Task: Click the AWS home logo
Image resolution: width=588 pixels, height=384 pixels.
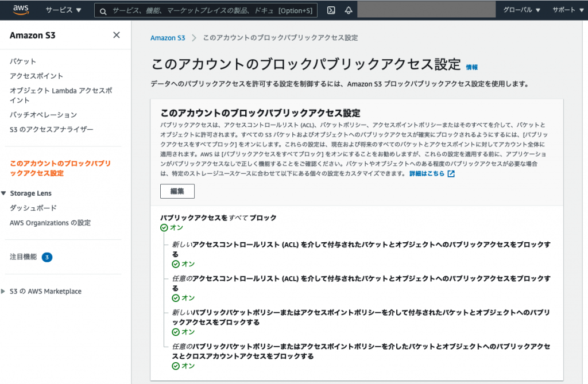Action: (21, 9)
